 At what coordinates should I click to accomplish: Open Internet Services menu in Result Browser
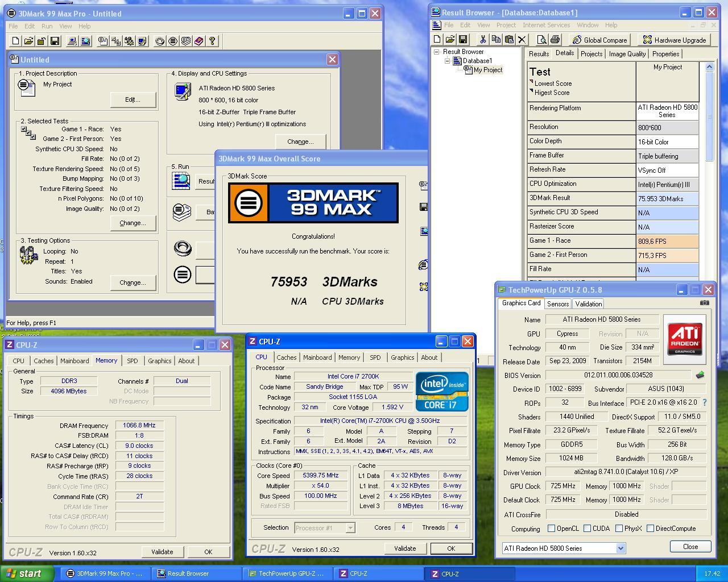click(x=546, y=25)
